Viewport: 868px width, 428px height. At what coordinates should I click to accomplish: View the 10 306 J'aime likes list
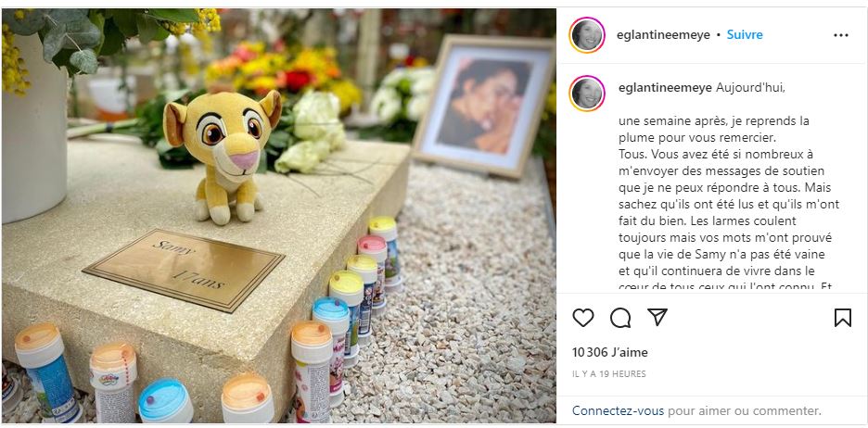(x=610, y=352)
